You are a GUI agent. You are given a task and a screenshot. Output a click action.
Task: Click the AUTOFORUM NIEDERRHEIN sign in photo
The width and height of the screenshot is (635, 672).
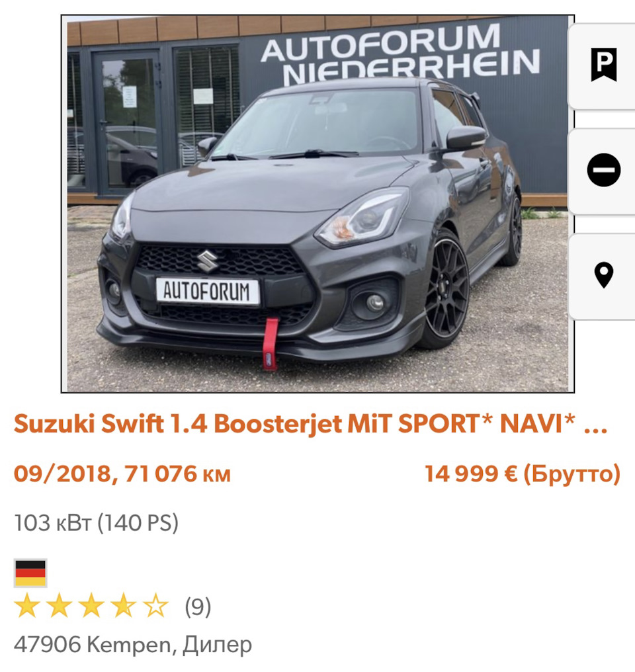pos(401,53)
